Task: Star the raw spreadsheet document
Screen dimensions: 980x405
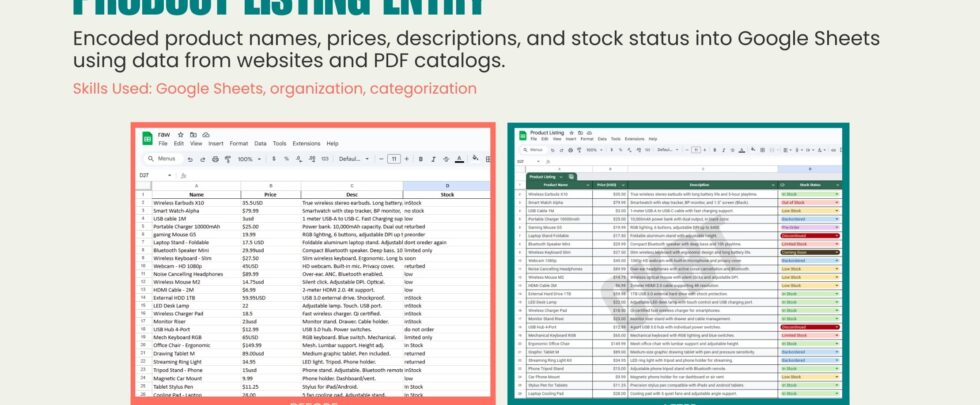Action: (182, 133)
